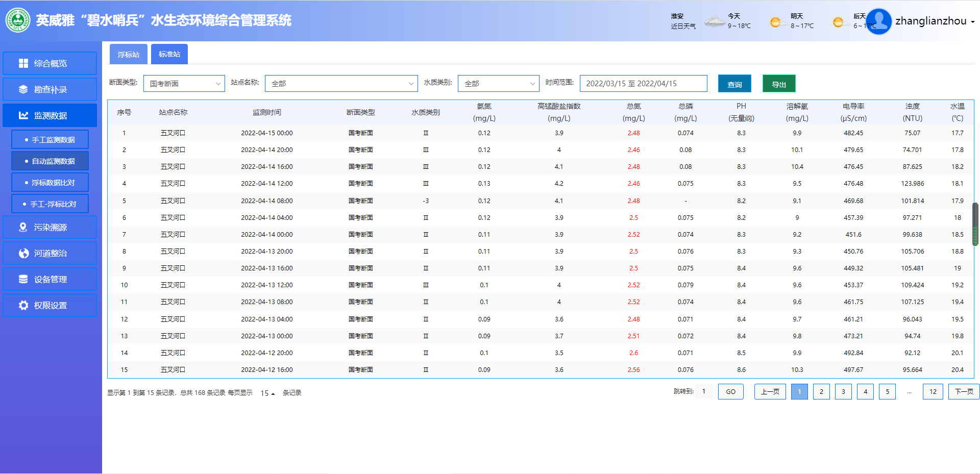This screenshot has width=980, height=474.
Task: Open the zhanglianzhou user menu arrow
Action: (972, 22)
